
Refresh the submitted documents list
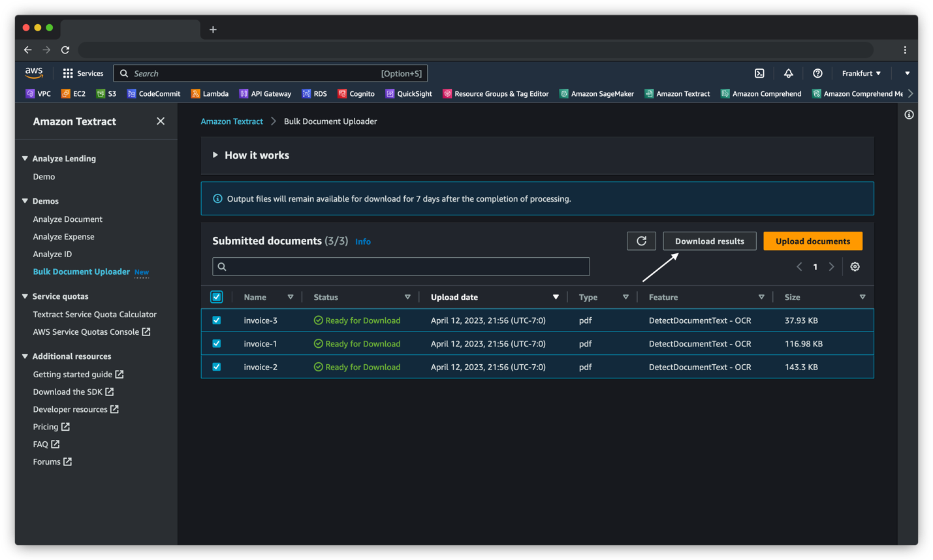coord(641,241)
